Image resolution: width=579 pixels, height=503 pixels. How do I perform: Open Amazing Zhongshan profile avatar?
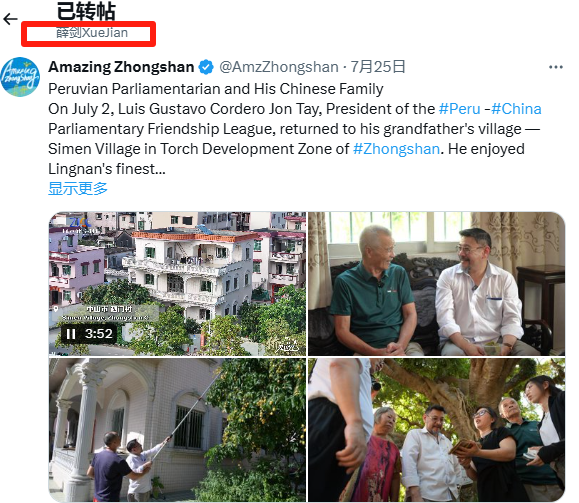pyautogui.click(x=20, y=77)
